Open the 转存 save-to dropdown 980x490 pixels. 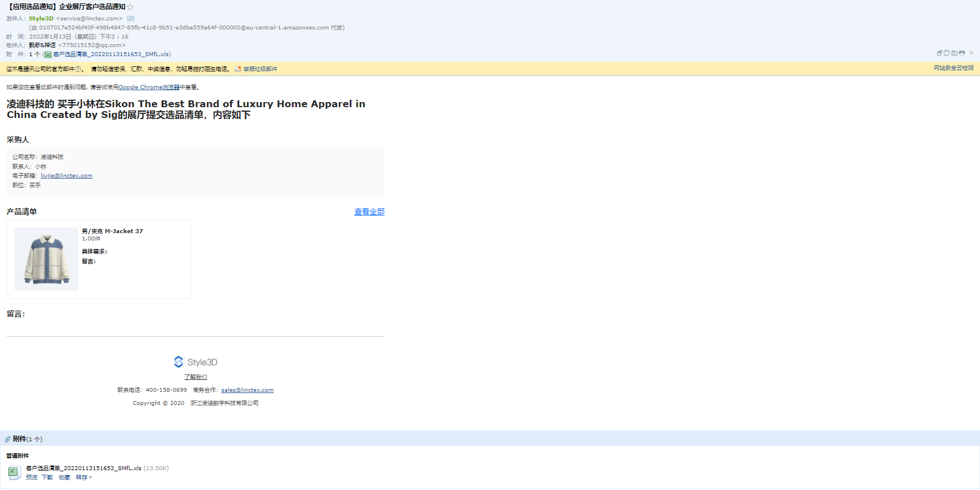click(84, 478)
